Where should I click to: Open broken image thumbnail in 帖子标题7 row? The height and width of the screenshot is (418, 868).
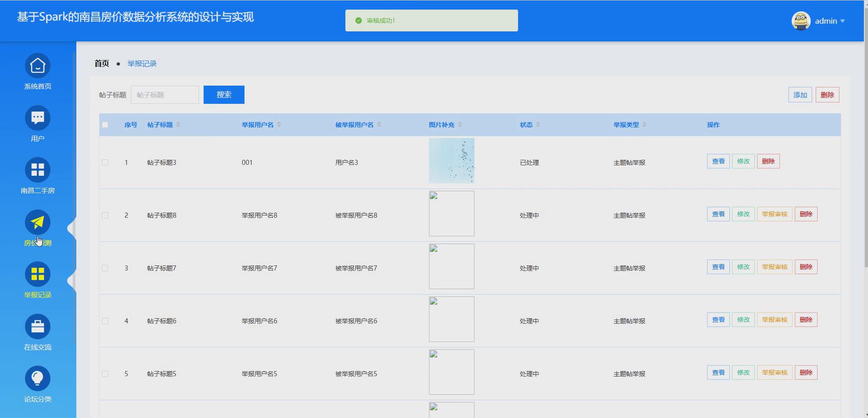[452, 266]
